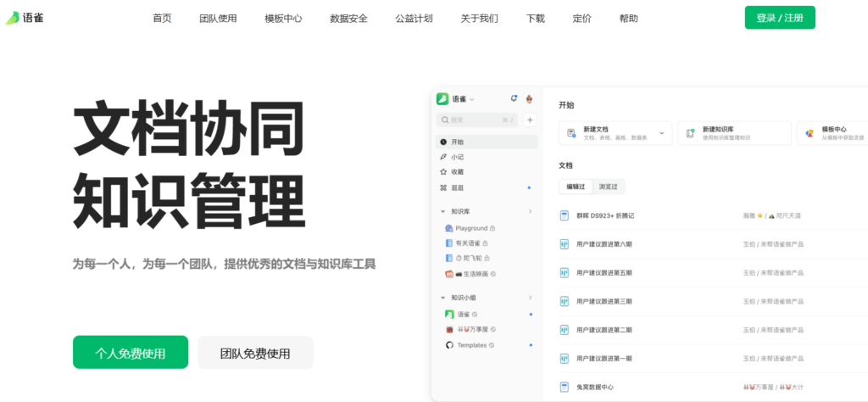Screen dimensions: 868x402
Task: Click the 新建文档 card icon
Action: [571, 133]
